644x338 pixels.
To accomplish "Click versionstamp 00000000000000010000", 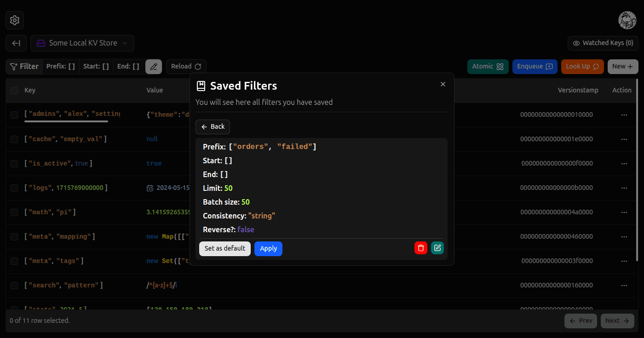I will pos(557,115).
